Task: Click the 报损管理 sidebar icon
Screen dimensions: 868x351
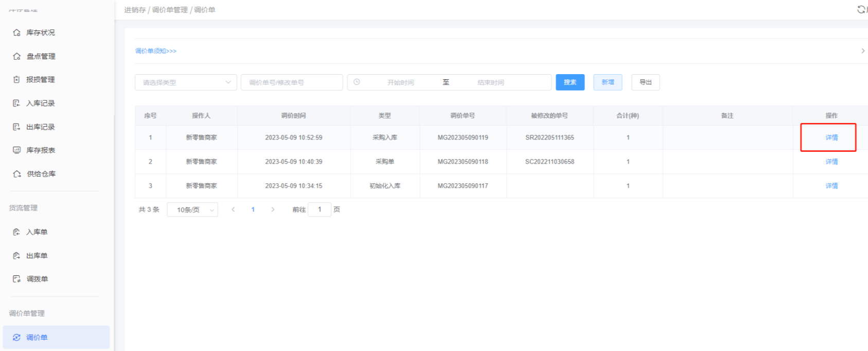Action: (x=16, y=79)
